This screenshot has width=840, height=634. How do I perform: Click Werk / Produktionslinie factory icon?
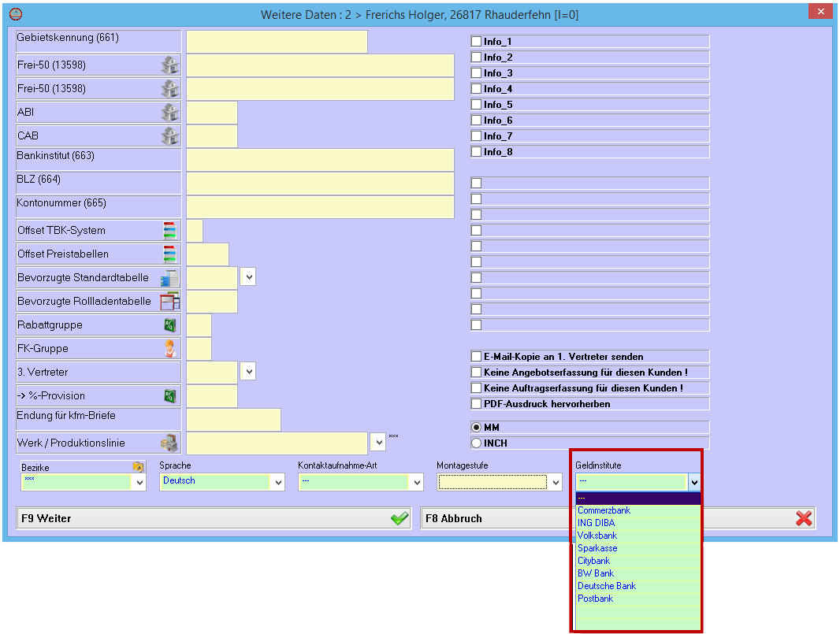pyautogui.click(x=169, y=443)
